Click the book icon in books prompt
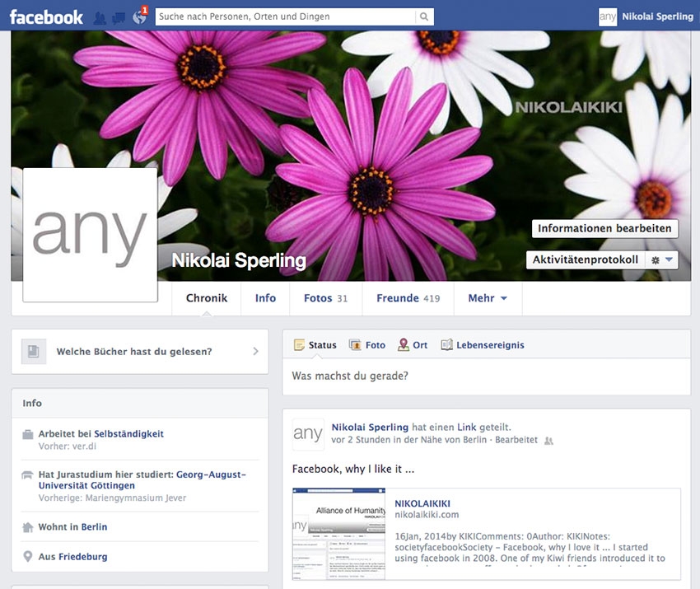The image size is (700, 589). tap(34, 352)
